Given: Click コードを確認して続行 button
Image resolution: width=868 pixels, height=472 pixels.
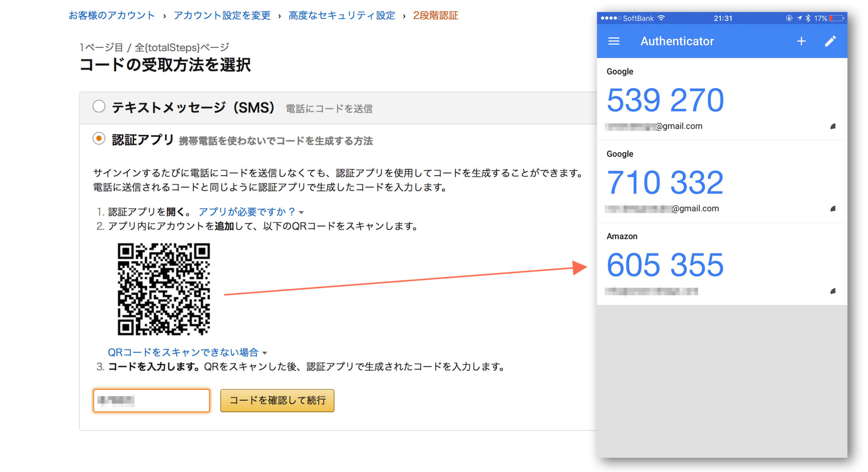Looking at the screenshot, I should (277, 400).
